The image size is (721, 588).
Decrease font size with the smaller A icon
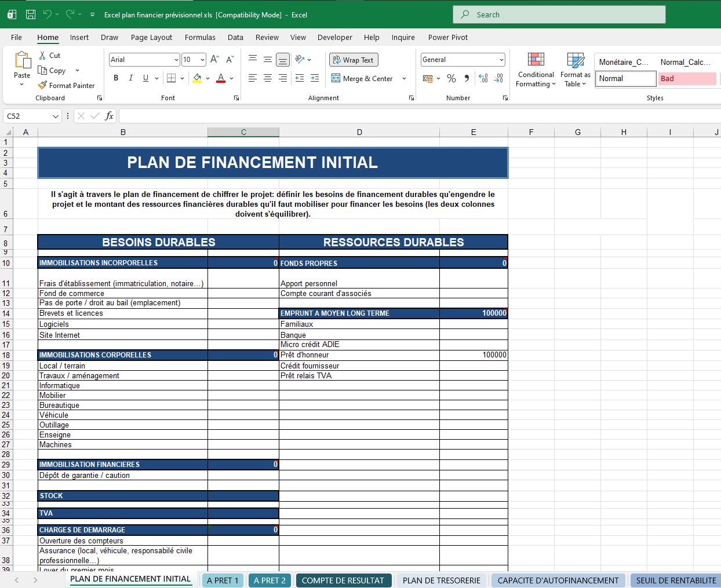point(230,60)
